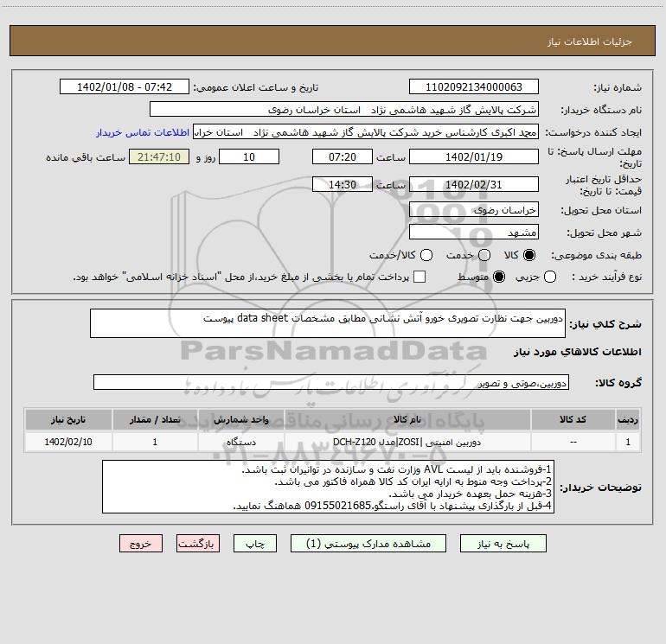Toggle the اسناد خزانه اسلامی payment checkbox
The height and width of the screenshot is (644, 666).
tap(419, 277)
